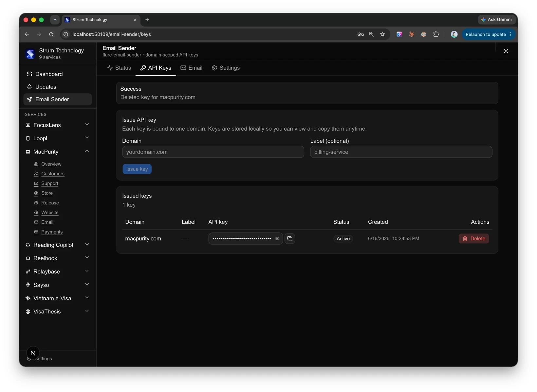Expand the FocusLens service section
The height and width of the screenshot is (392, 537).
87,124
